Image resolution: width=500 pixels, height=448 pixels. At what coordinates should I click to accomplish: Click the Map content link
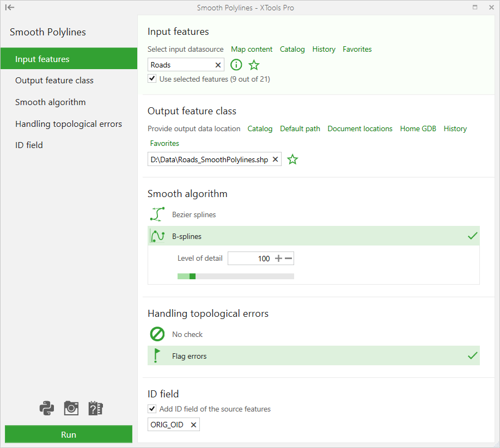pos(252,49)
